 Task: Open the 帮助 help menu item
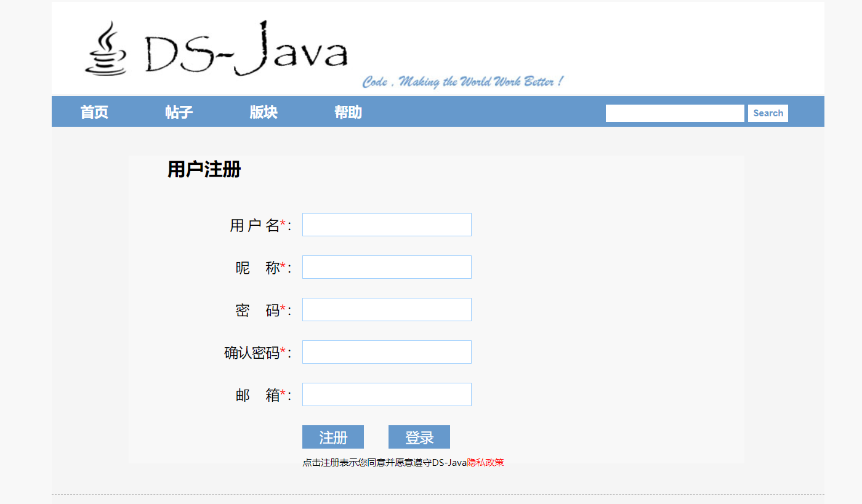click(348, 112)
